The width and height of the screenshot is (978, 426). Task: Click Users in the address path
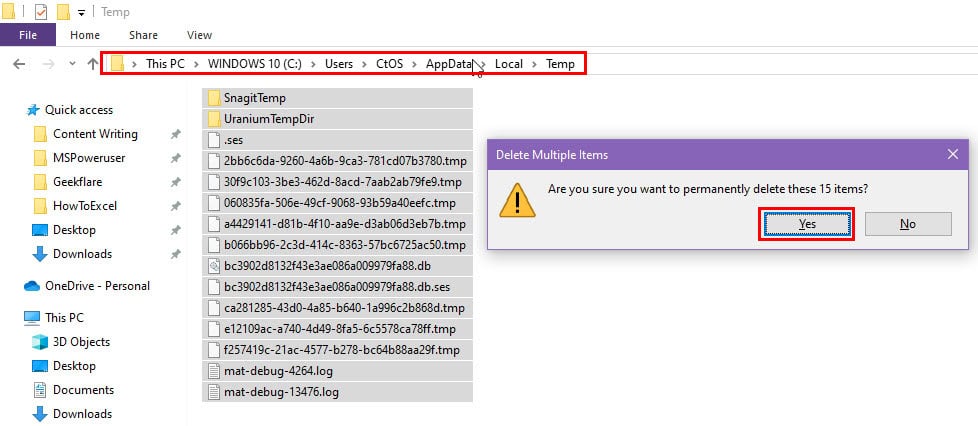tap(339, 64)
